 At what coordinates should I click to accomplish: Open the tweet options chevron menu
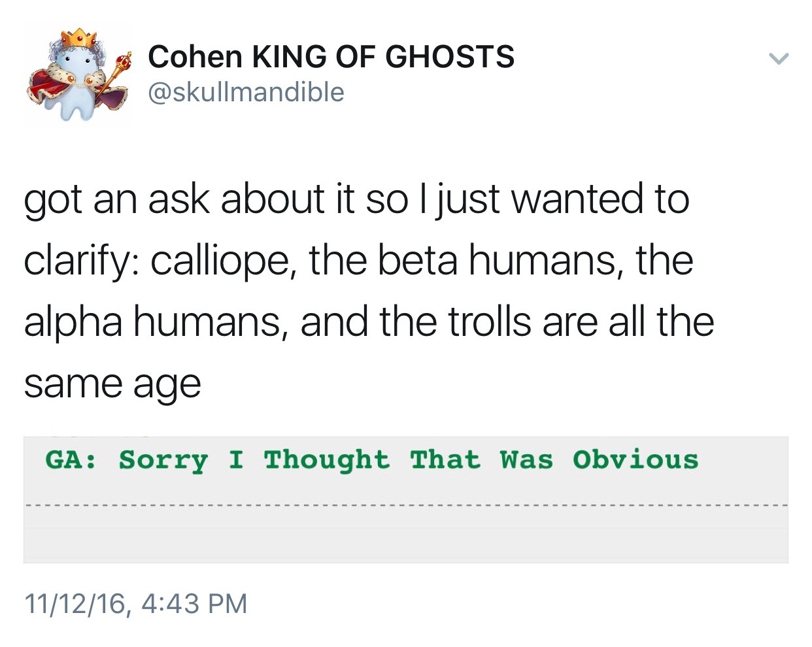click(x=778, y=59)
